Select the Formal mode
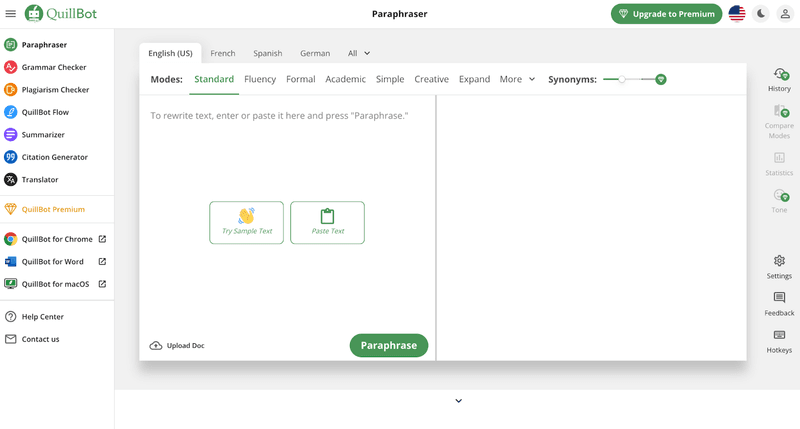800x429 pixels. coord(300,79)
